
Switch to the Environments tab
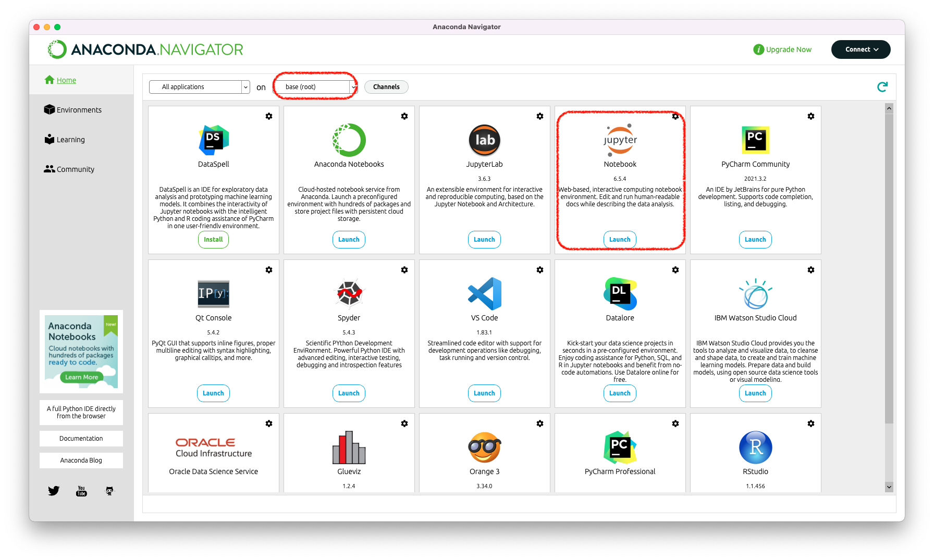[73, 110]
